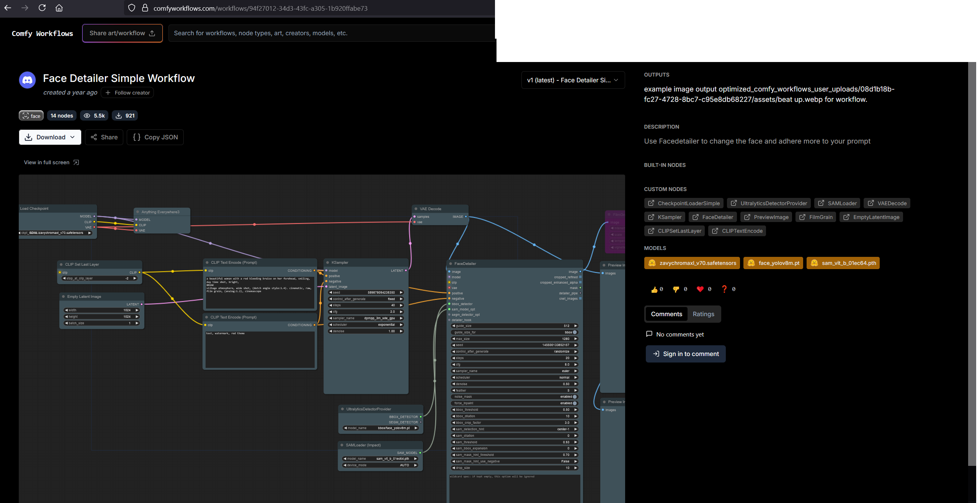Open SAMLoader node link
Image resolution: width=980 pixels, height=503 pixels.
click(837, 203)
